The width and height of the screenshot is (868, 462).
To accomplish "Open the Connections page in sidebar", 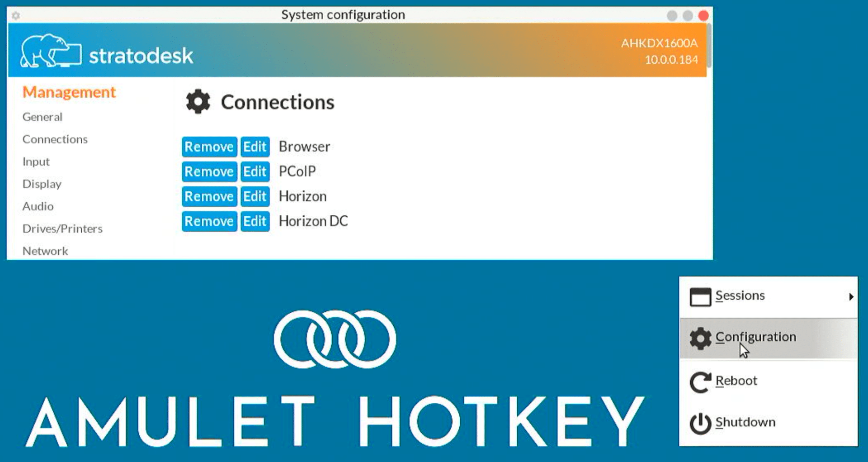I will point(55,139).
